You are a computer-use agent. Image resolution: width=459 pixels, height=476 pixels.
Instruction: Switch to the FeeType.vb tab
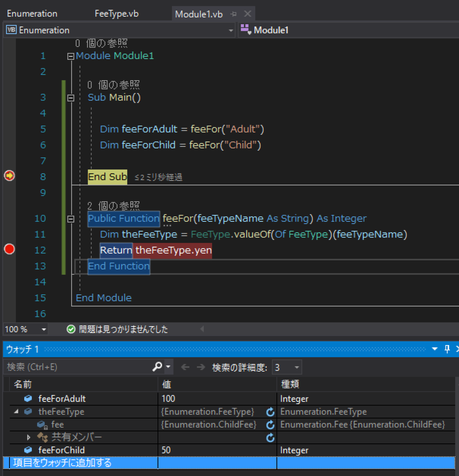117,13
